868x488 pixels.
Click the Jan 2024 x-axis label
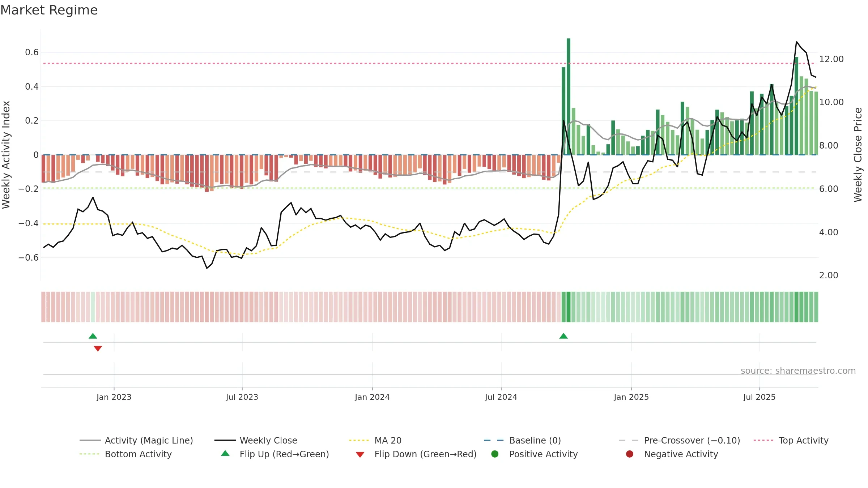click(372, 397)
